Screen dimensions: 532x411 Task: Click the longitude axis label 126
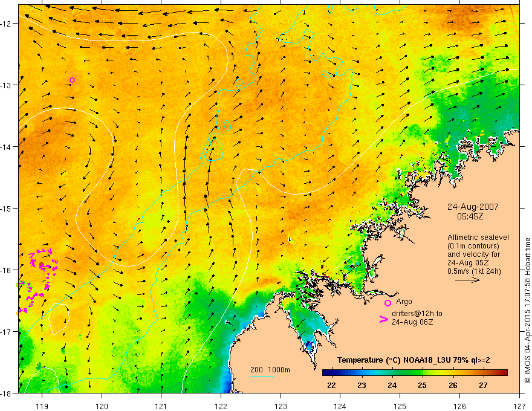click(x=459, y=406)
